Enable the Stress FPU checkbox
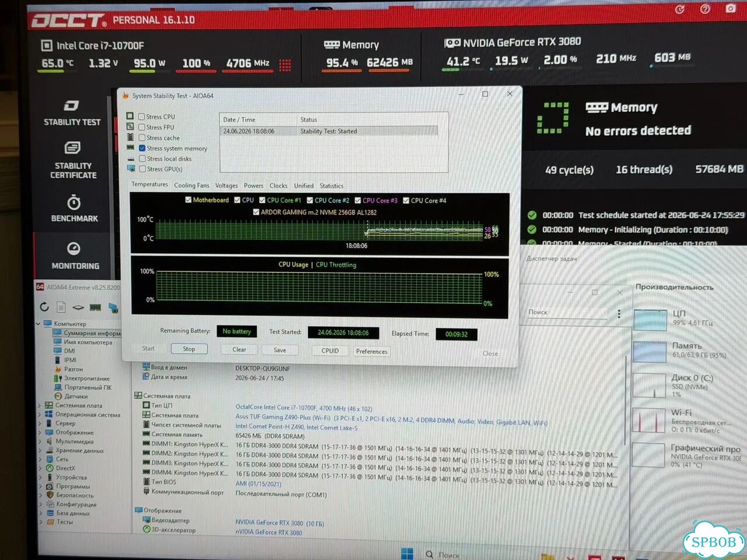The width and height of the screenshot is (747, 560). 141,127
